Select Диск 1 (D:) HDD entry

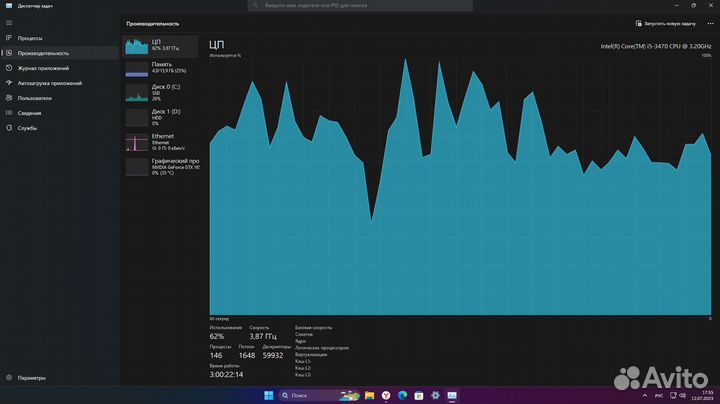161,118
